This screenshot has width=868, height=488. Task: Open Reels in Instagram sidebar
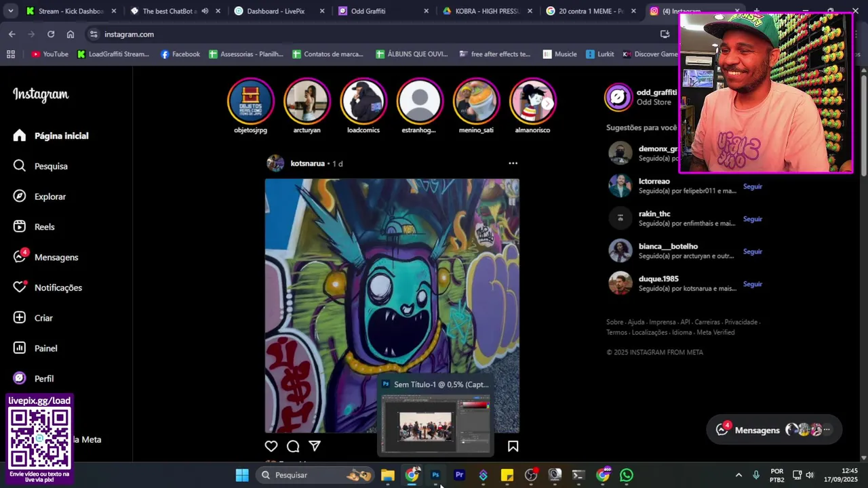coord(34,227)
